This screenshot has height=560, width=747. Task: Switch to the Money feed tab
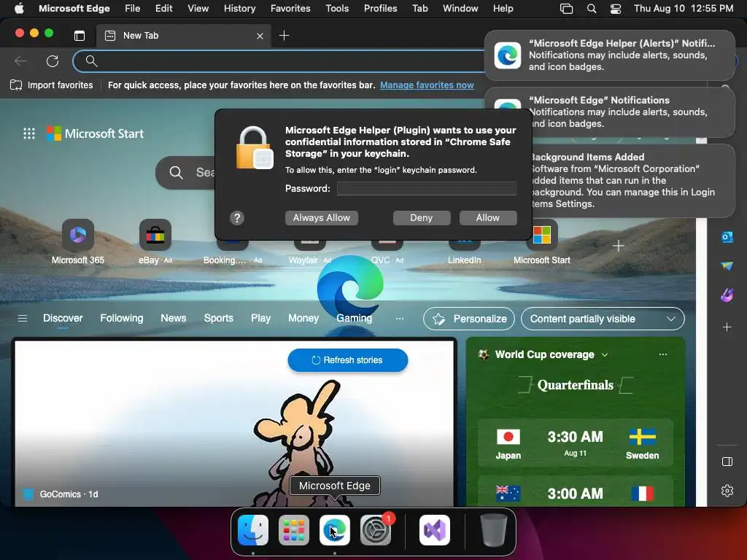click(303, 318)
